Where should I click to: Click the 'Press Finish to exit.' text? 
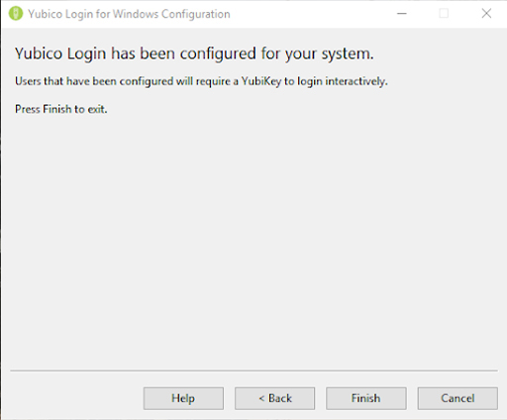click(61, 109)
